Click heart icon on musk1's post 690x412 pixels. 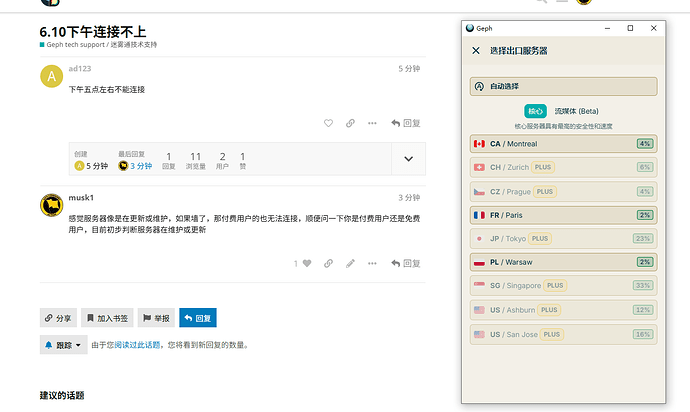[307, 263]
